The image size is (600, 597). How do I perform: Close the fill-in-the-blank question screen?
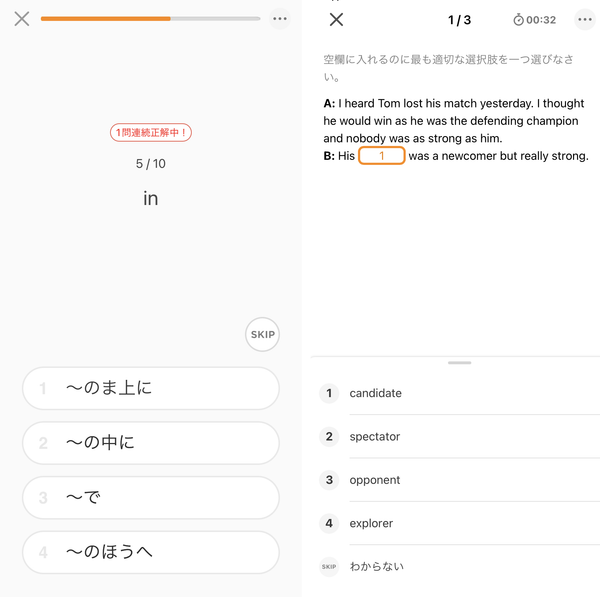336,20
